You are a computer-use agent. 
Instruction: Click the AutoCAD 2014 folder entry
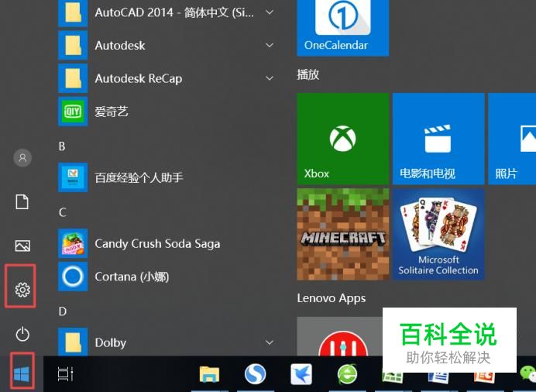[x=167, y=12]
